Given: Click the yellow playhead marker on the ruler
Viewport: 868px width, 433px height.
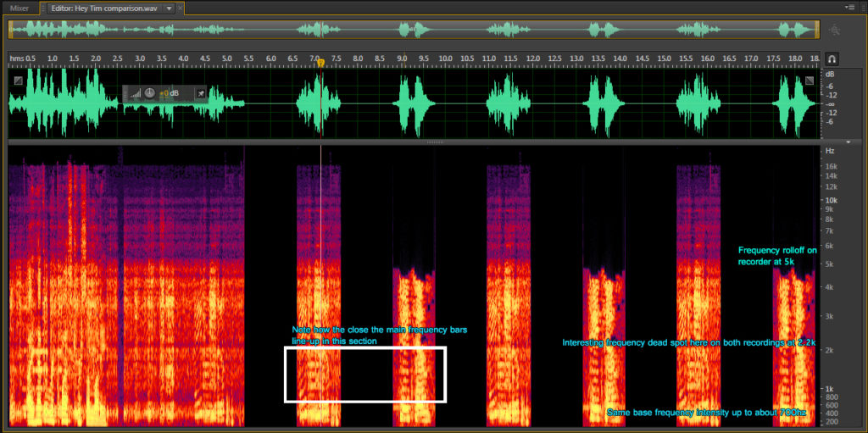Looking at the screenshot, I should (x=320, y=62).
